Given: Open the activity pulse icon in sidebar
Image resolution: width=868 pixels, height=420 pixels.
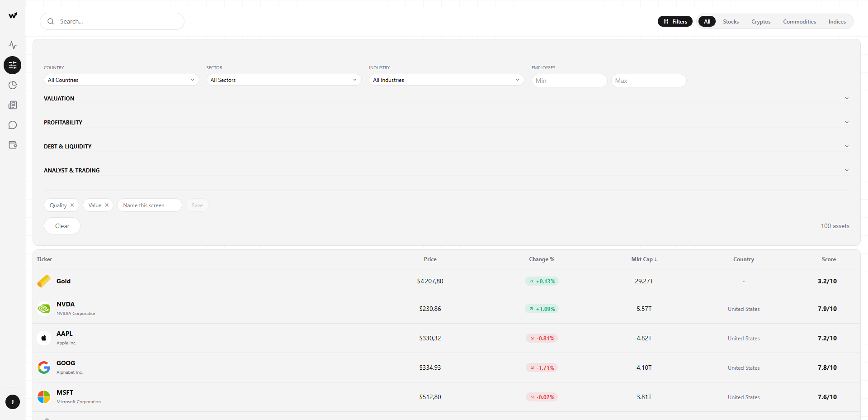Looking at the screenshot, I should click(x=13, y=45).
